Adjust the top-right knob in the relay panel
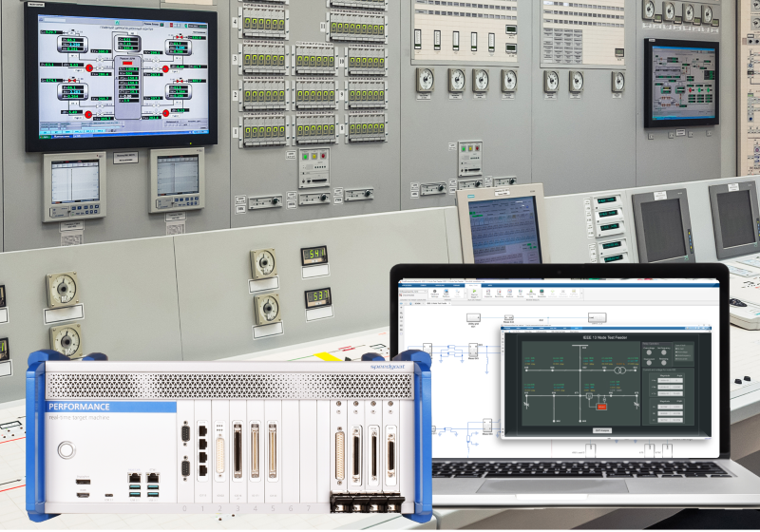The image size is (760, 532). tap(663, 352)
